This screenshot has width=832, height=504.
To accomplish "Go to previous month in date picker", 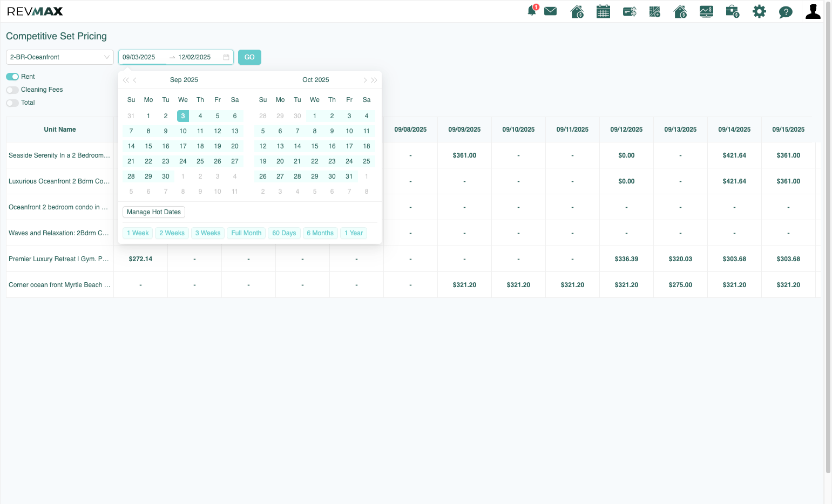I will [135, 80].
